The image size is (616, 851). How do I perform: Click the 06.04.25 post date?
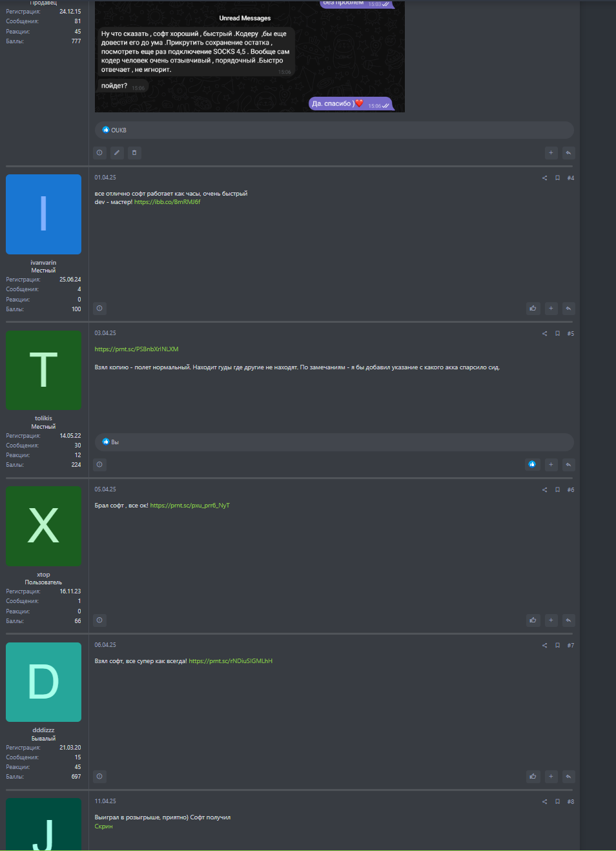pos(105,645)
